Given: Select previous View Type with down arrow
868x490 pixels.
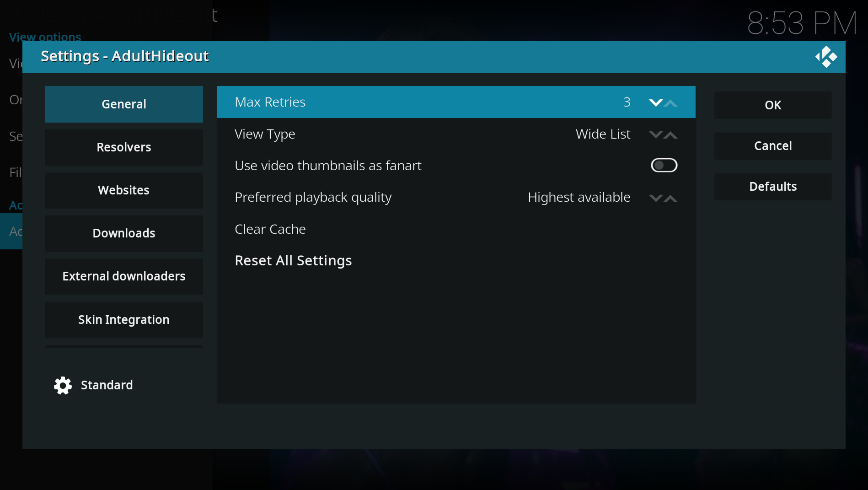Looking at the screenshot, I should pyautogui.click(x=656, y=135).
